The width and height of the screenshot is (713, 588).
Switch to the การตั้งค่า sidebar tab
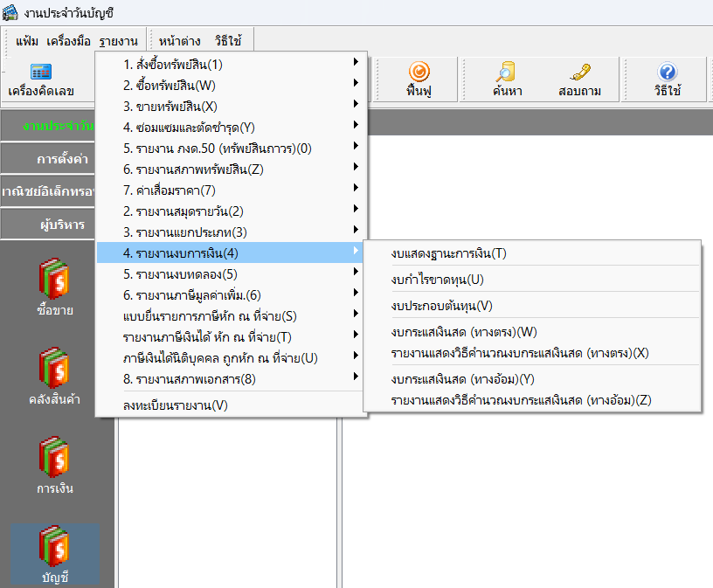[48, 159]
